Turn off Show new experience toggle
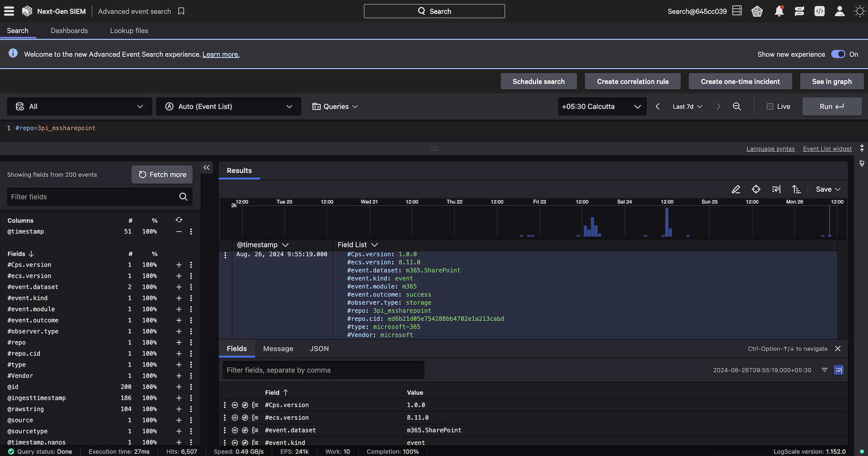Screen dimensions: 868x456 [838, 54]
